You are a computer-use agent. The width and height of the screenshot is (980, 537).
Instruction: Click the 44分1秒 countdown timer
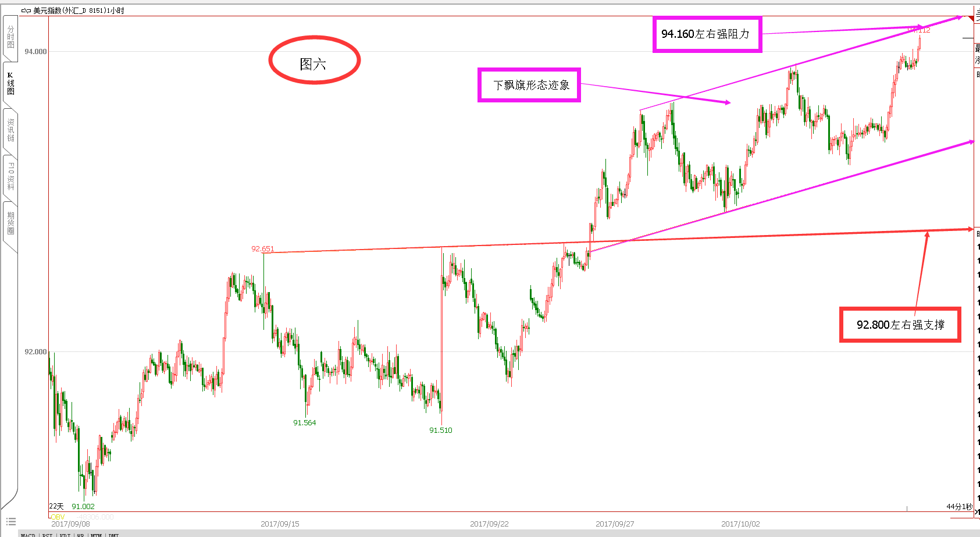(x=959, y=506)
